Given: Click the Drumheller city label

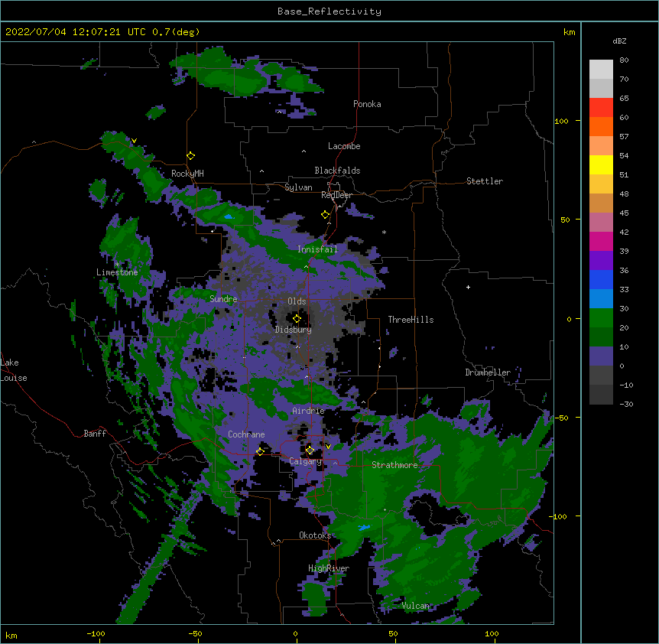Looking at the screenshot, I should (488, 372).
